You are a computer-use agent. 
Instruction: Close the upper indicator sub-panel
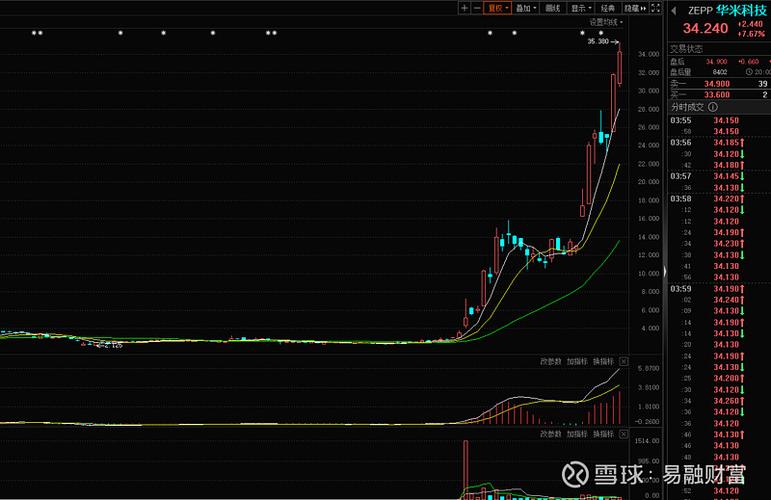click(x=624, y=361)
